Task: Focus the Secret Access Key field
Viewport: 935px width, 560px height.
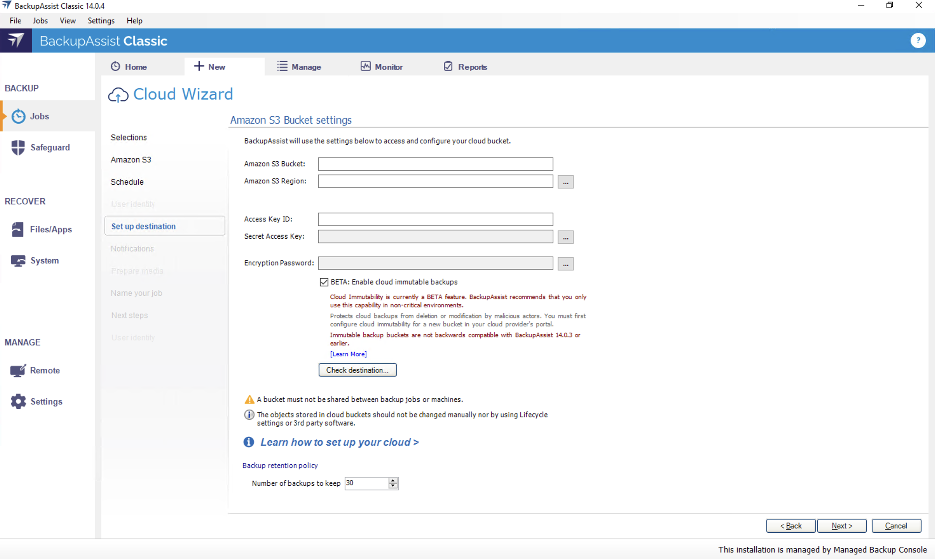Action: [435, 236]
